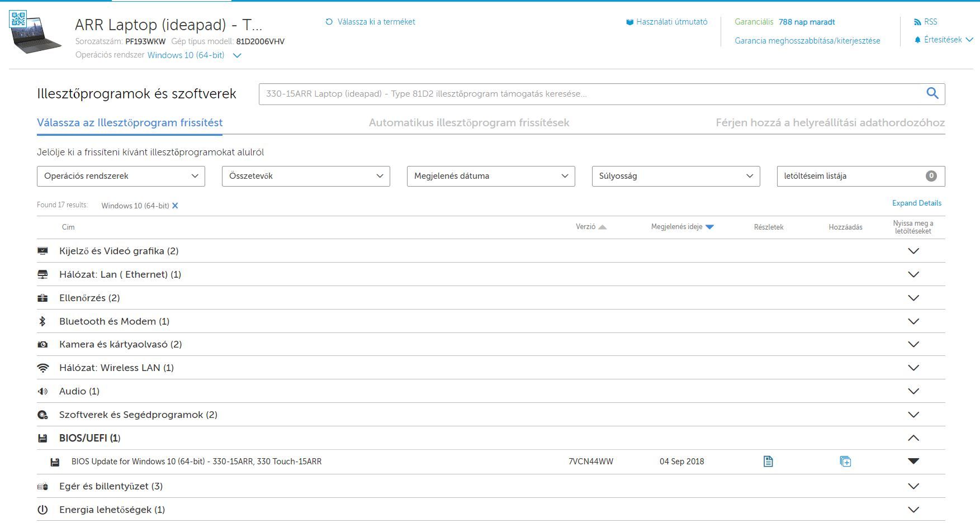Click the Ellenőrzés toolbox icon

[x=42, y=298]
